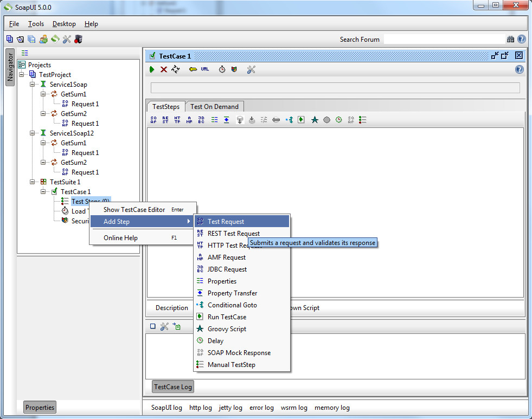Viewport: 532px width, 419px height.
Task: Choose Online Help from context menu
Action: coord(143,238)
